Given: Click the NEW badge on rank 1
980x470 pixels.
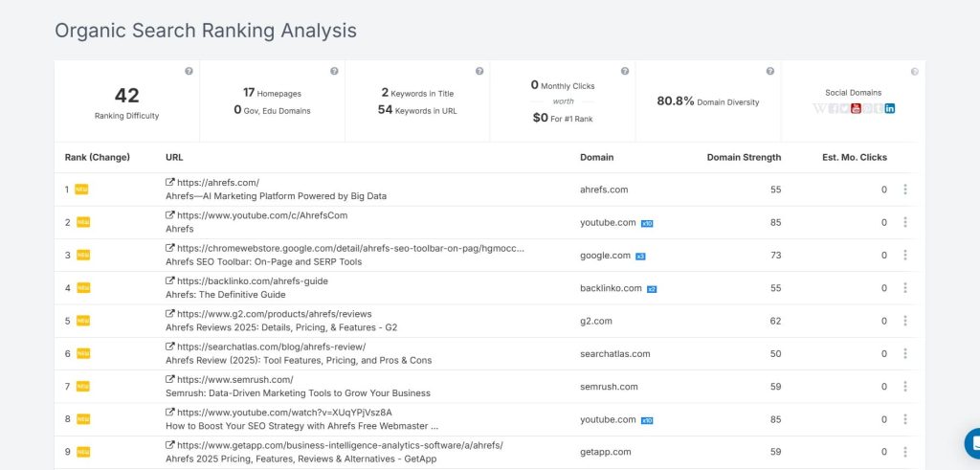Looking at the screenshot, I should (82, 190).
